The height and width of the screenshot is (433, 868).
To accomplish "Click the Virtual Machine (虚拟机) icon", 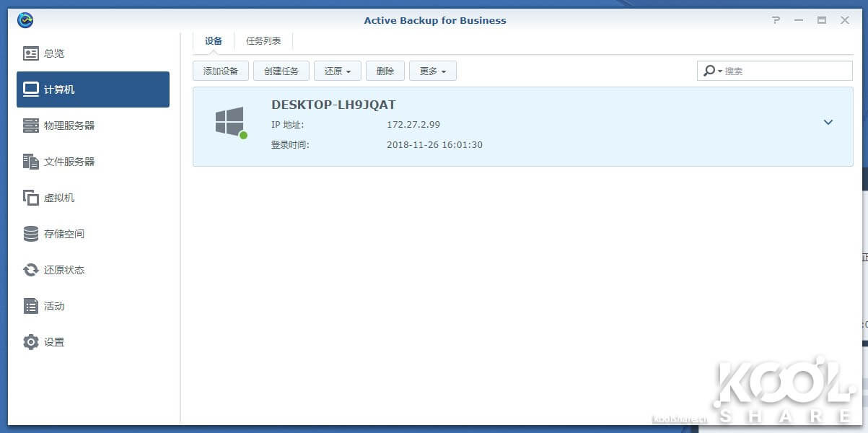I will [x=31, y=198].
